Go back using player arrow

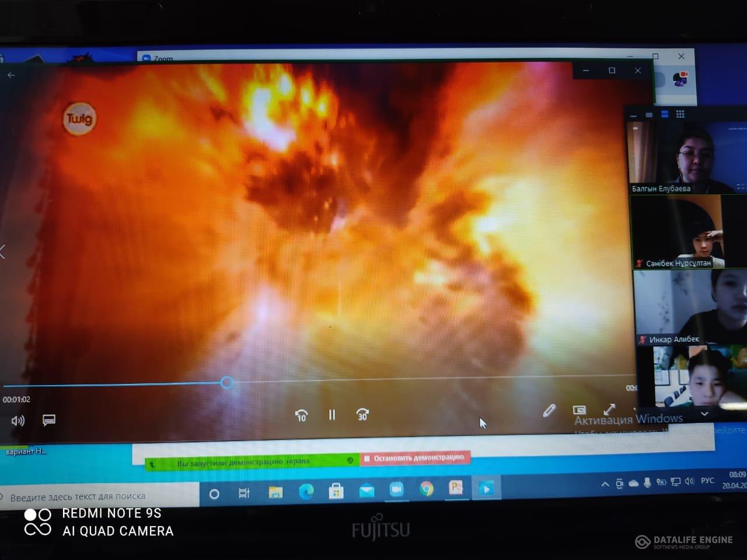point(11,75)
